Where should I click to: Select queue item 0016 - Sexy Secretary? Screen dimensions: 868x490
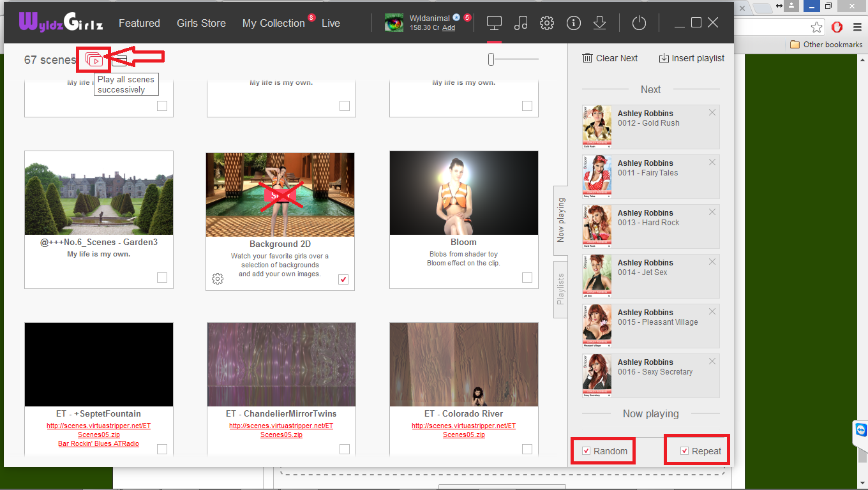pyautogui.click(x=651, y=376)
